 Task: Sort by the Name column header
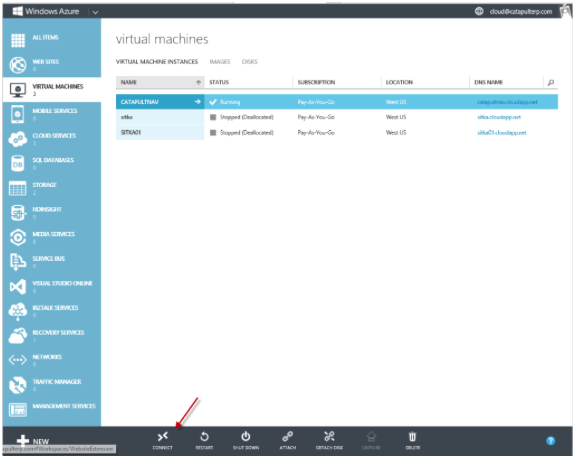tap(160, 82)
